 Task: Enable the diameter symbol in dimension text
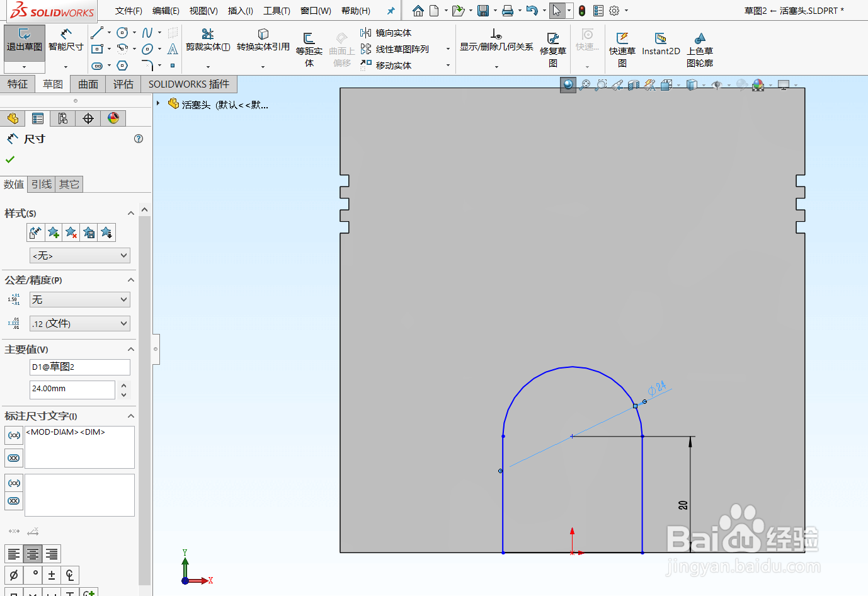pyautogui.click(x=14, y=575)
